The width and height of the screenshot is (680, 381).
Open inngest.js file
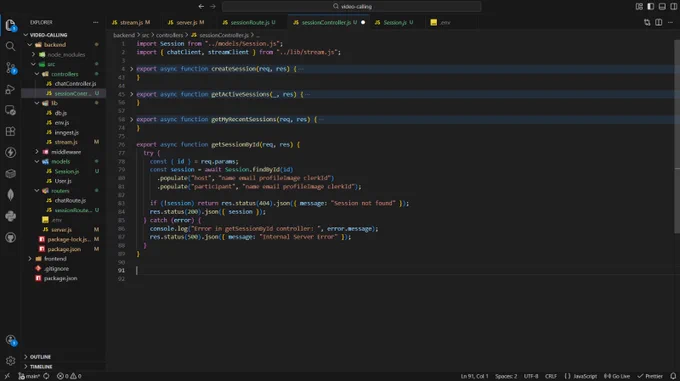[x=66, y=133]
